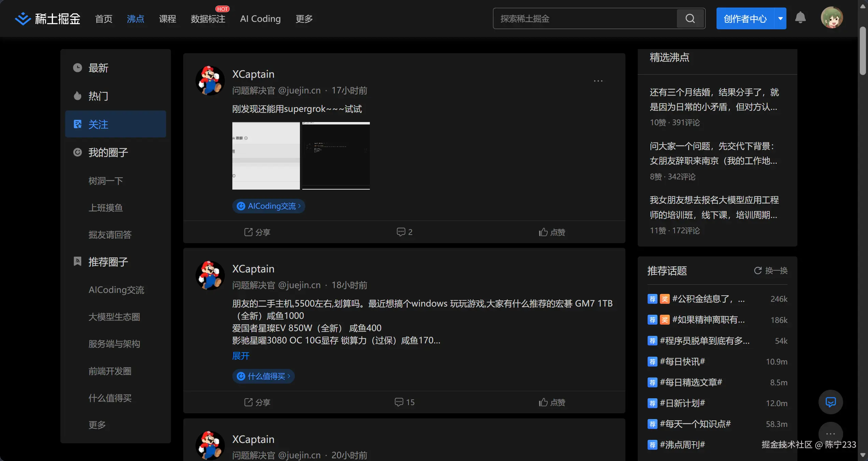Screen dimensions: 868x461
Task: Open the dark screenshot thumbnail of supergrok post
Action: coord(336,155)
